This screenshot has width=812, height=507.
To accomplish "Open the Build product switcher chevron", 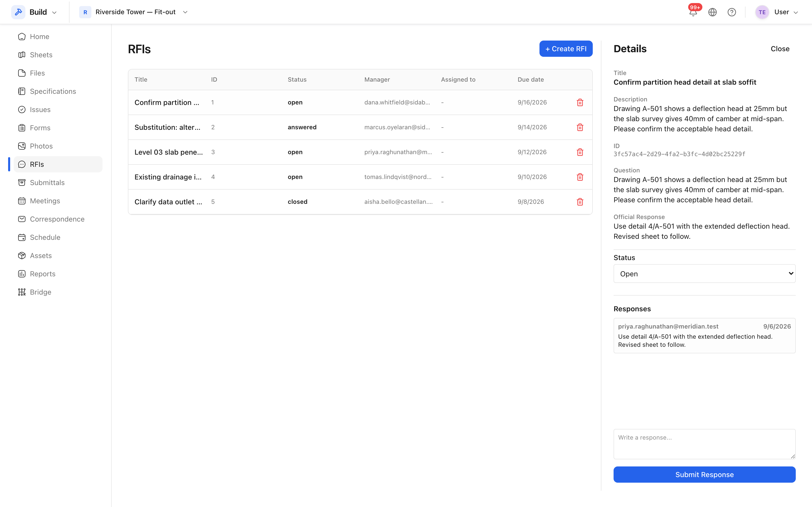I will pos(54,12).
